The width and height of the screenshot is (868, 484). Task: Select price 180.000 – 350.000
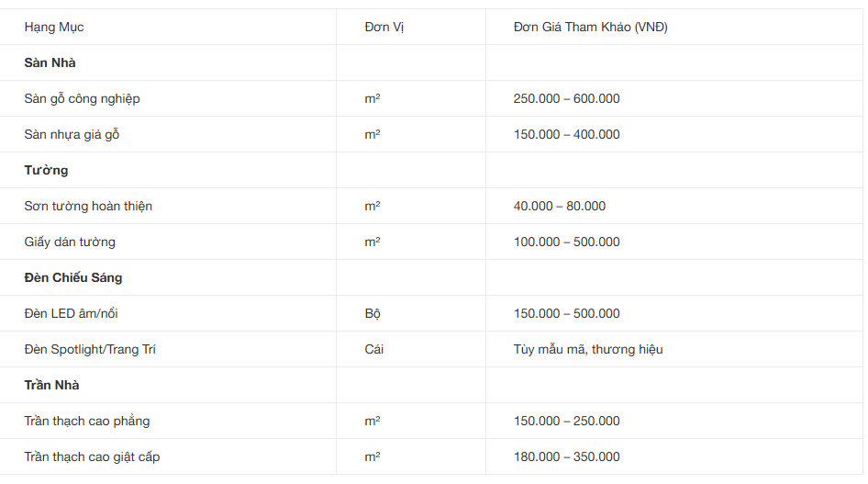(x=566, y=456)
